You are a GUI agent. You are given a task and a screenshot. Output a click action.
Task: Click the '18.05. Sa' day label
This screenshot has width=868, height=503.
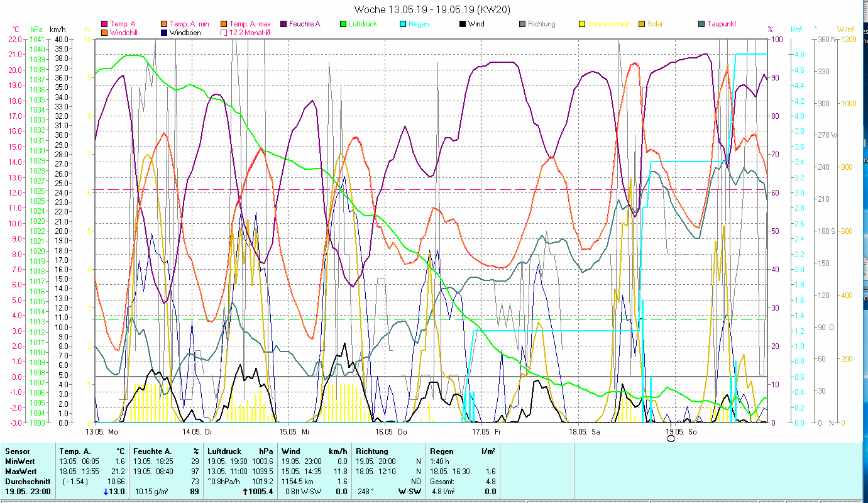pos(584,432)
